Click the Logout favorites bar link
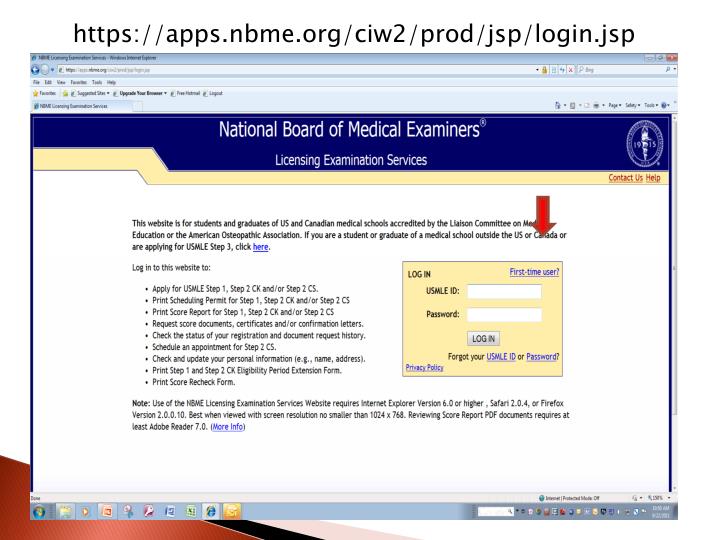 click(x=213, y=93)
